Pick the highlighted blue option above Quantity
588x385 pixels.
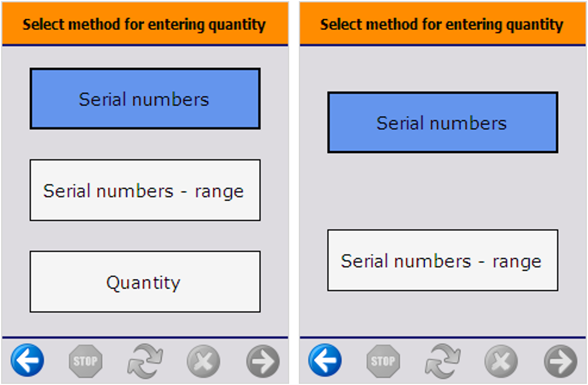pyautogui.click(x=145, y=99)
